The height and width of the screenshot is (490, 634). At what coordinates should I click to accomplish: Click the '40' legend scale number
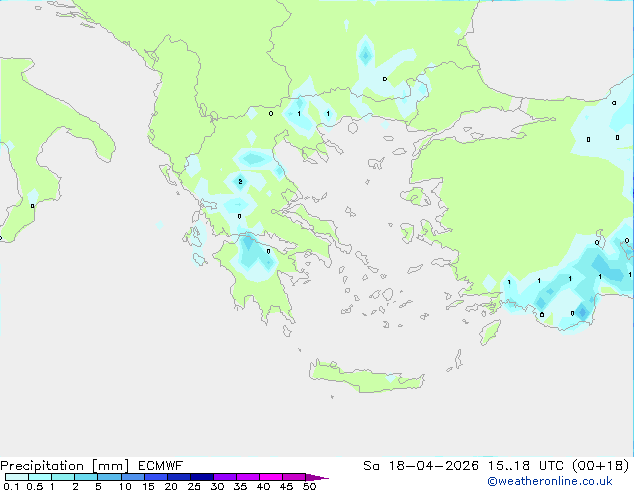point(263,486)
